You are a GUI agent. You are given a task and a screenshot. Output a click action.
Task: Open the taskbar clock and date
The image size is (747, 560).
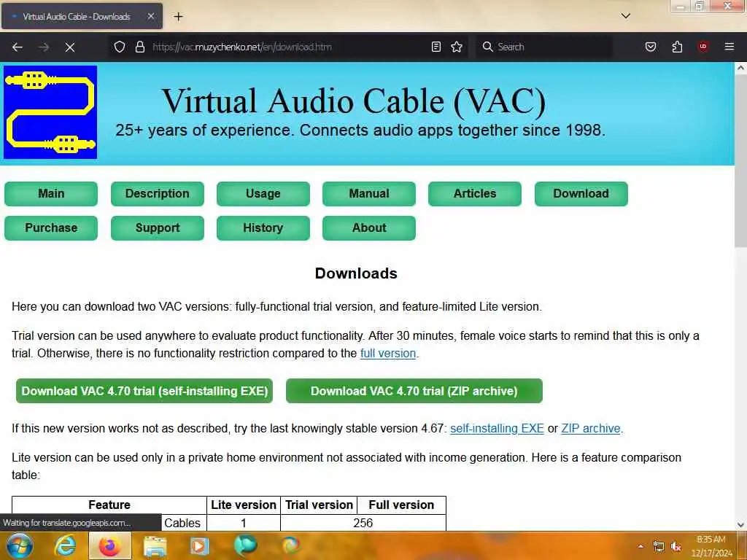(x=711, y=546)
